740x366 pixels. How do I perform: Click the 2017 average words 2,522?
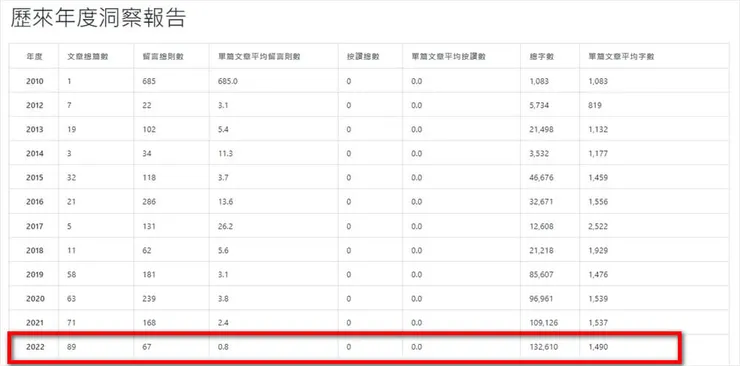[598, 226]
